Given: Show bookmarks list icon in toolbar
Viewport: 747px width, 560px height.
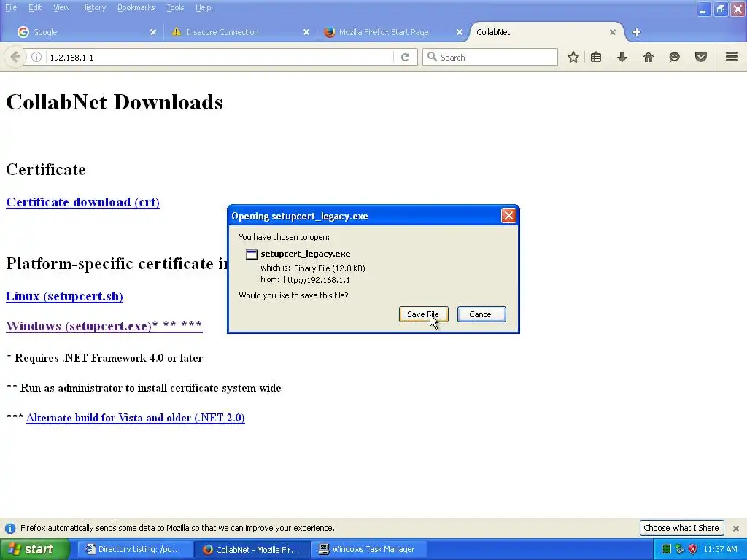Looking at the screenshot, I should [595, 57].
